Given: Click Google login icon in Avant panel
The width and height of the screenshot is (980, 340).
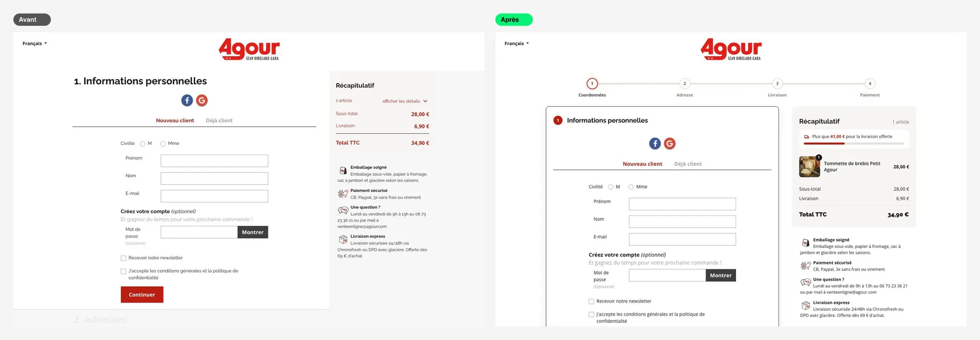Looking at the screenshot, I should click(x=202, y=100).
